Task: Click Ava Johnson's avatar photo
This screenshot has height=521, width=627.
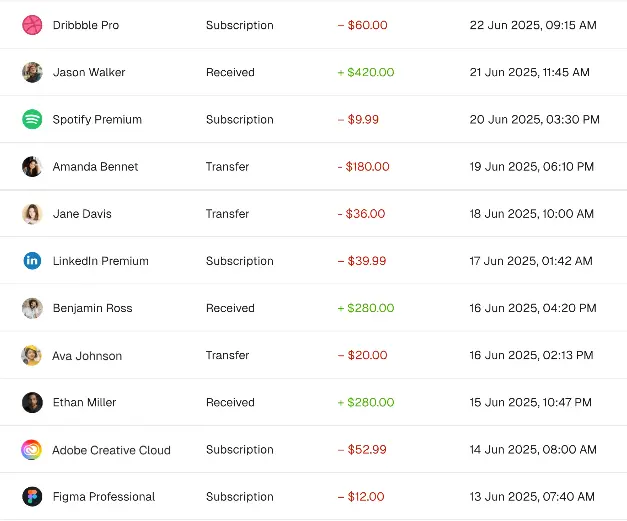Action: pyautogui.click(x=32, y=356)
